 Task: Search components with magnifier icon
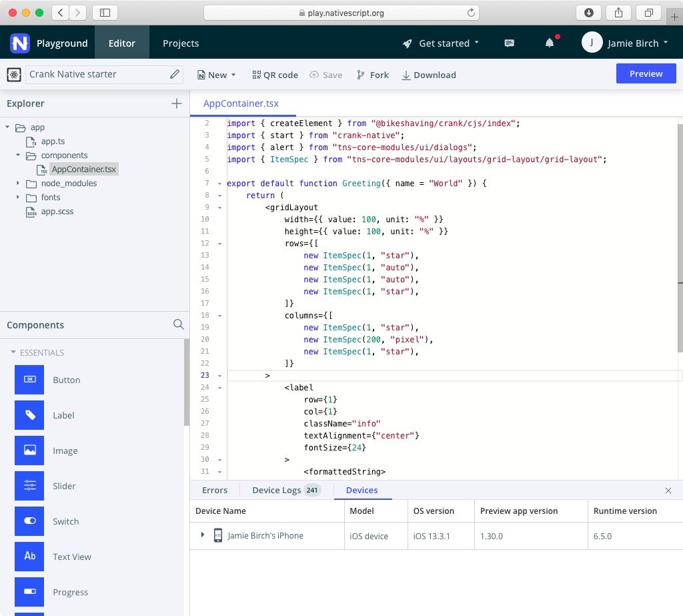tap(179, 324)
